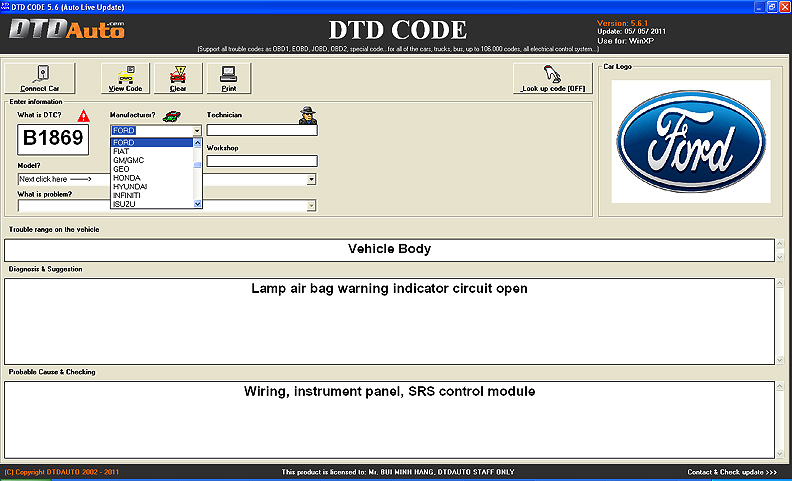
Task: Click the manufacturer list scroll-up arrow
Action: (197, 143)
